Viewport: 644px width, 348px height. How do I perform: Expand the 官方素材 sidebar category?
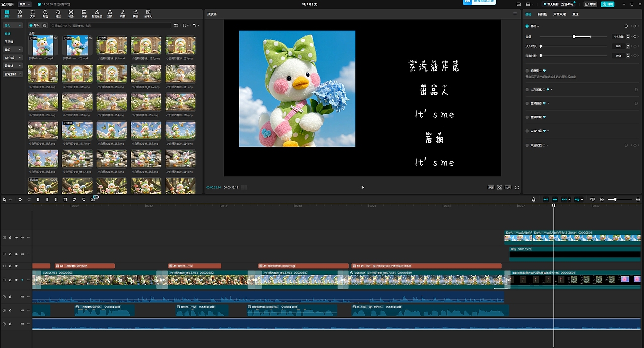(x=13, y=74)
